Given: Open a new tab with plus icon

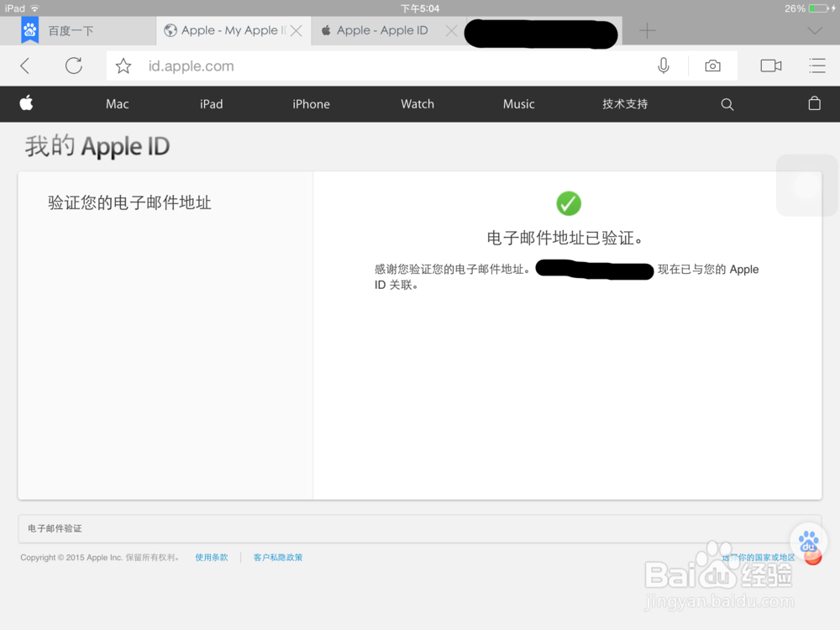Looking at the screenshot, I should pos(647,31).
